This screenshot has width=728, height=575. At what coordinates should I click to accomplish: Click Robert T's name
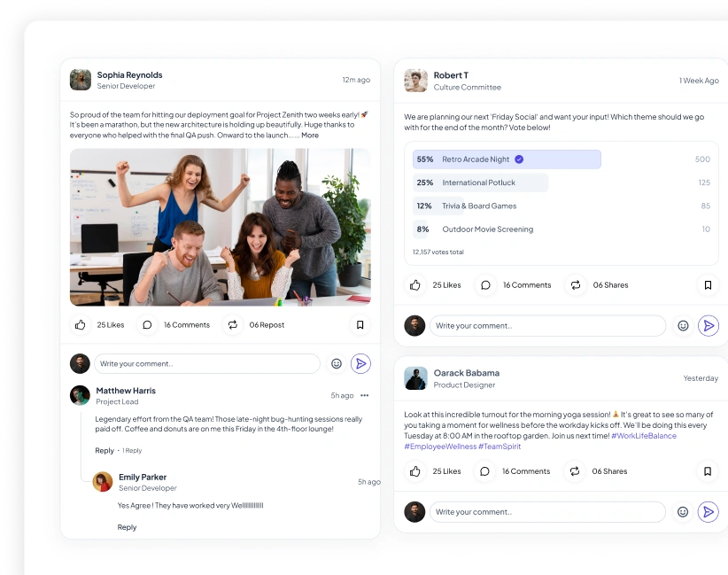[x=451, y=75]
